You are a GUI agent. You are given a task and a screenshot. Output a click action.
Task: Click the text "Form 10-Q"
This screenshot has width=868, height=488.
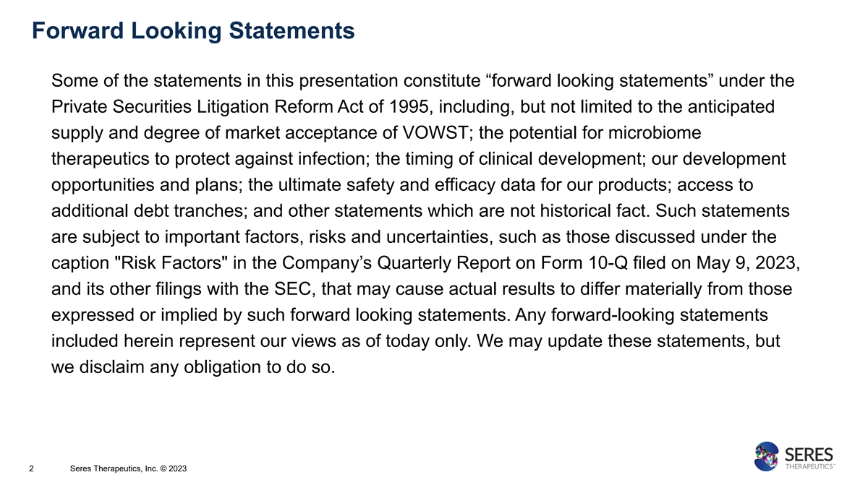[x=584, y=263]
